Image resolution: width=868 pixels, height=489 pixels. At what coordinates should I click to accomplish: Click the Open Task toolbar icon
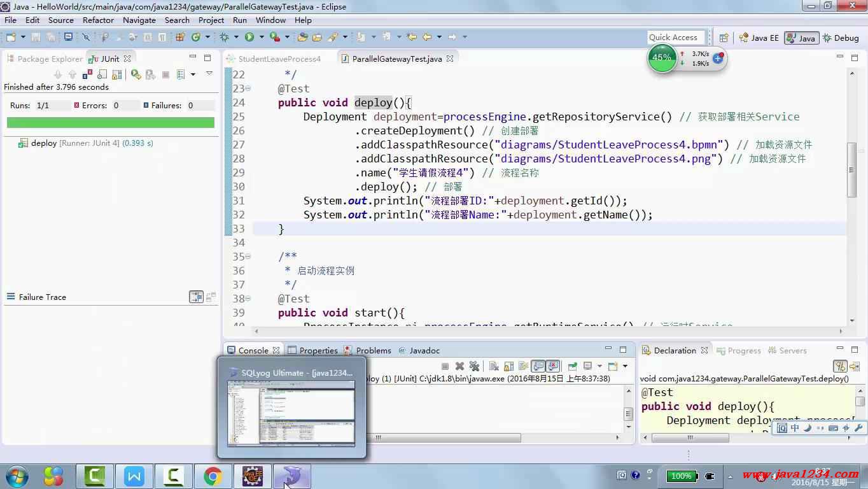click(316, 37)
